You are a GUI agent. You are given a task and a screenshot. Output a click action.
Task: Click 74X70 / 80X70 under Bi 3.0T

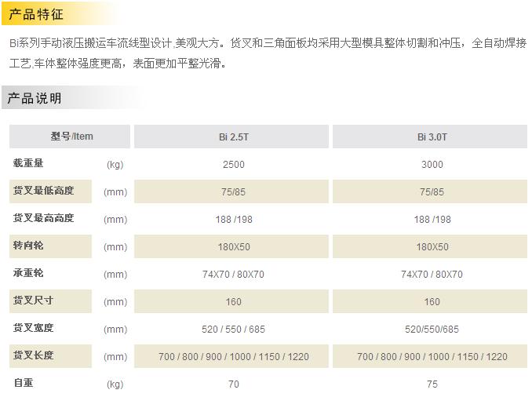coord(432,275)
